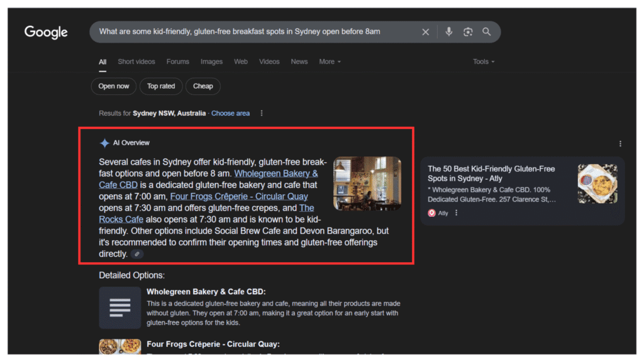Select the 'Detailed Options:' heading text
The image size is (644, 362).
coord(132,275)
